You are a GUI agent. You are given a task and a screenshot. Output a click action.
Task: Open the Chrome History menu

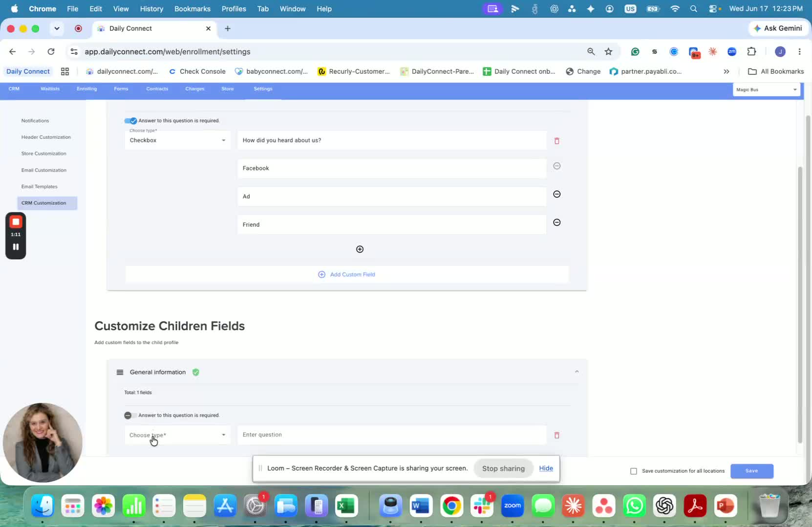(x=151, y=9)
